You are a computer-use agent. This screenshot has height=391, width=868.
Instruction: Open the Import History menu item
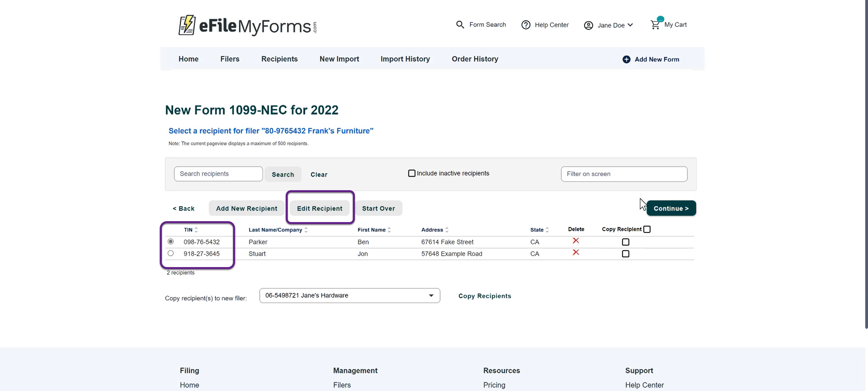(x=405, y=59)
